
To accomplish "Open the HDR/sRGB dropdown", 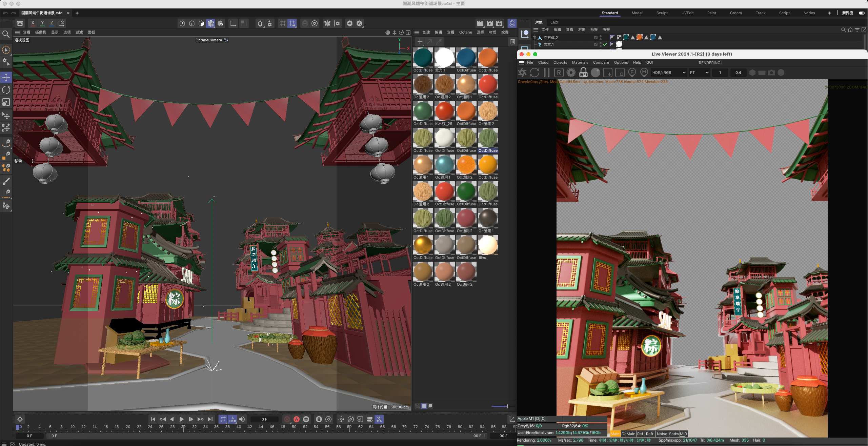I will (669, 73).
